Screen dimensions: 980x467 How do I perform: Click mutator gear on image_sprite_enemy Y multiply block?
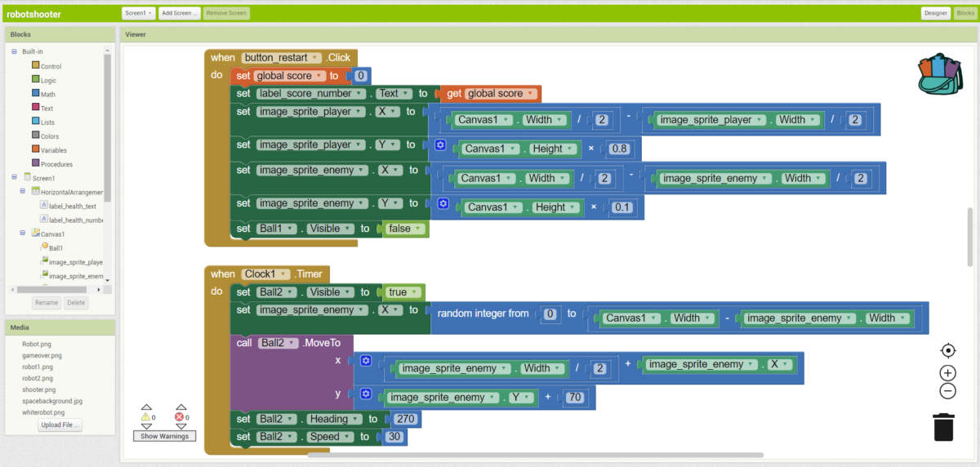443,203
